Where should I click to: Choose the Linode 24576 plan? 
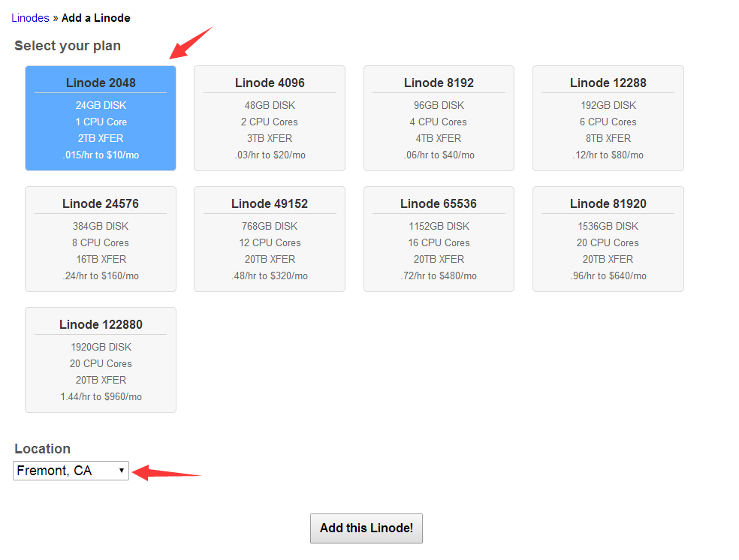[x=101, y=239]
